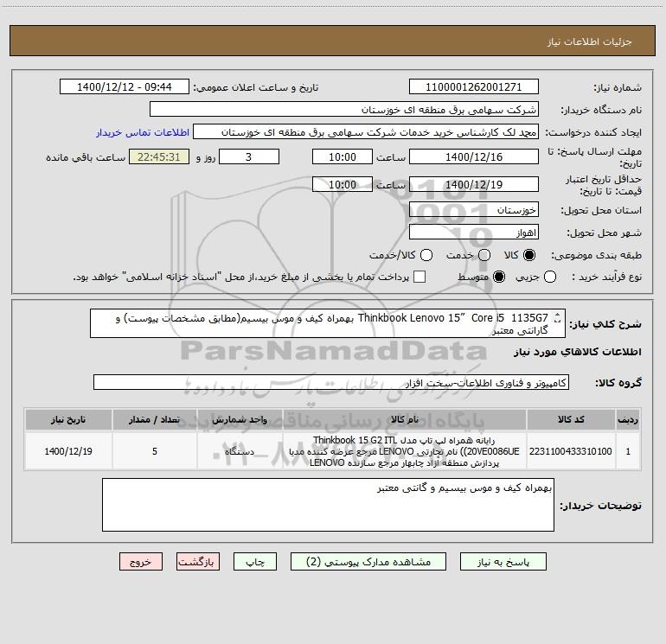Image resolution: width=666 pixels, height=644 pixels.
Task: Click the چاپ print button
Action: (x=255, y=562)
